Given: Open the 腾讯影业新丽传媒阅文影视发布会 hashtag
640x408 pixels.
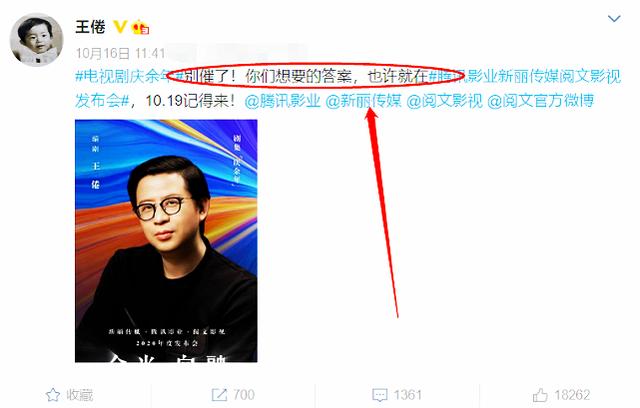Looking at the screenshot, I should 348,88.
